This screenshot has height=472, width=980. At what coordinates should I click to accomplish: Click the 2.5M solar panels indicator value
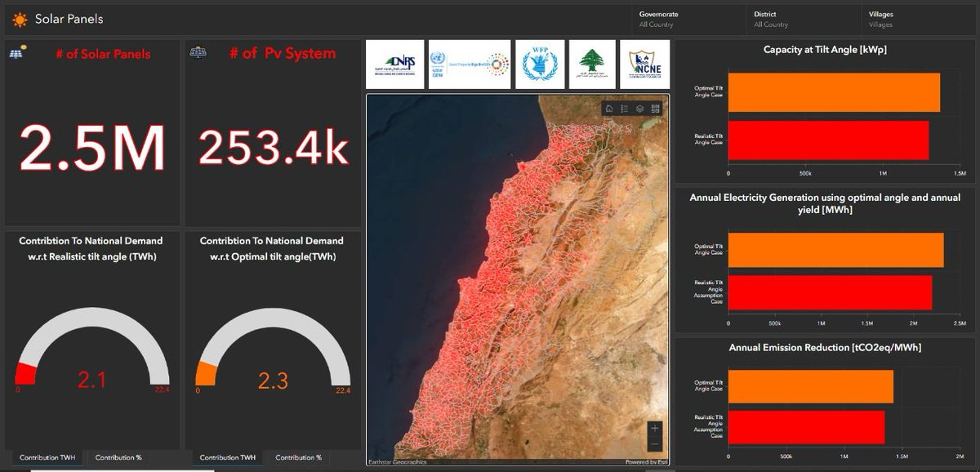(x=92, y=148)
